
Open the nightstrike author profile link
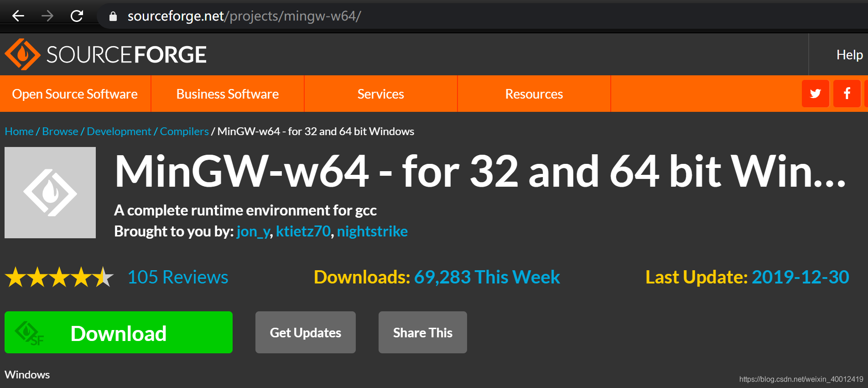[372, 231]
